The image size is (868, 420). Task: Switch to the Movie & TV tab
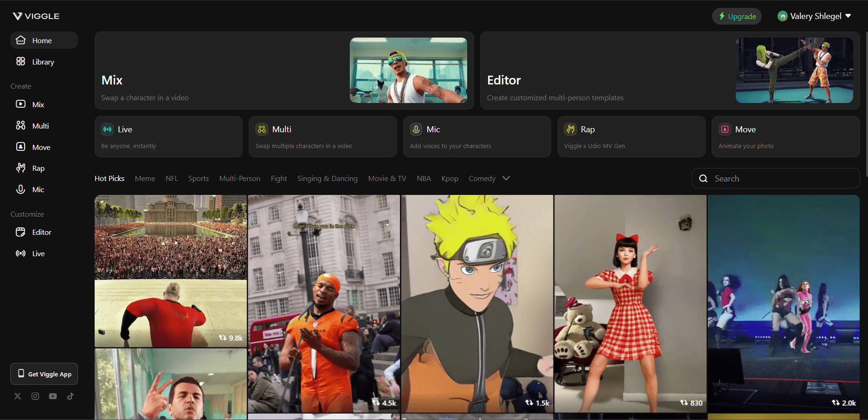click(387, 179)
